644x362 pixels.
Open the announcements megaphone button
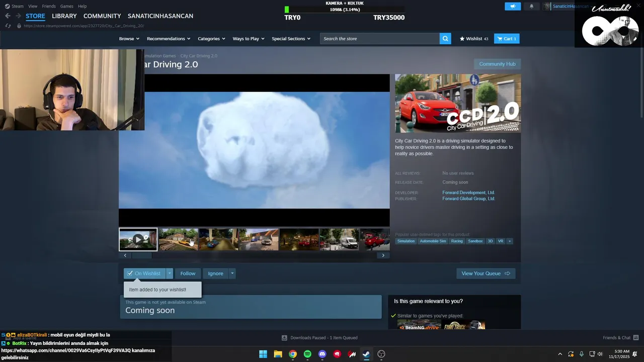[x=513, y=6]
